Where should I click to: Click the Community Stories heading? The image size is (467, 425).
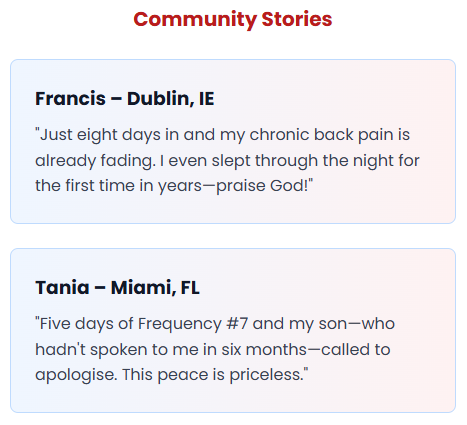tap(233, 19)
